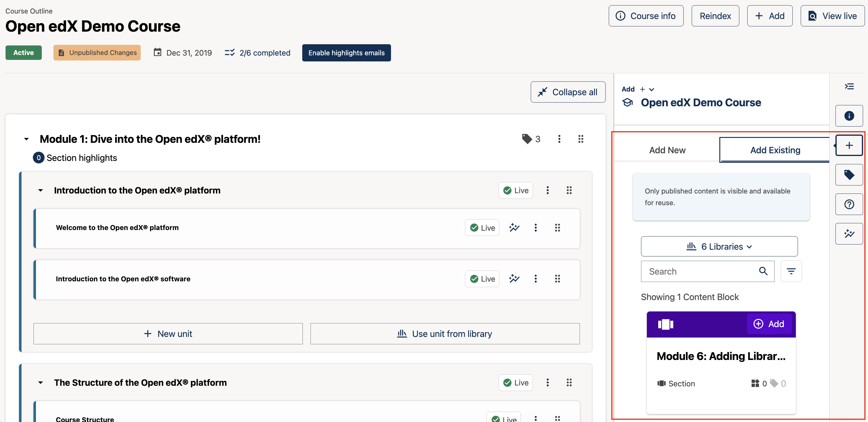Grab the Module 1 drag handle
Screen dimensions: 868x422
coord(581,139)
